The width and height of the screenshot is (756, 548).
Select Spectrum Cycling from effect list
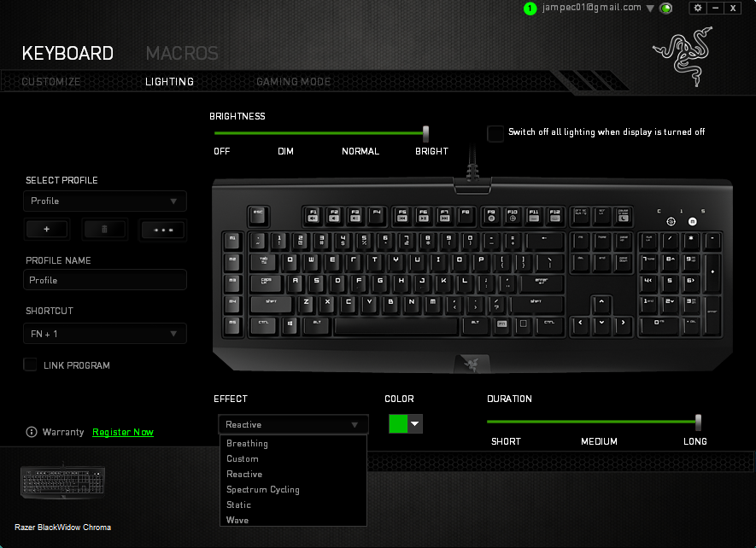coord(263,489)
